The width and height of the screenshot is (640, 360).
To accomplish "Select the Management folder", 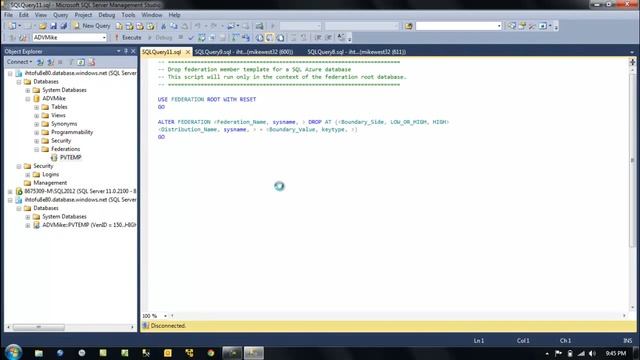I will [50, 183].
